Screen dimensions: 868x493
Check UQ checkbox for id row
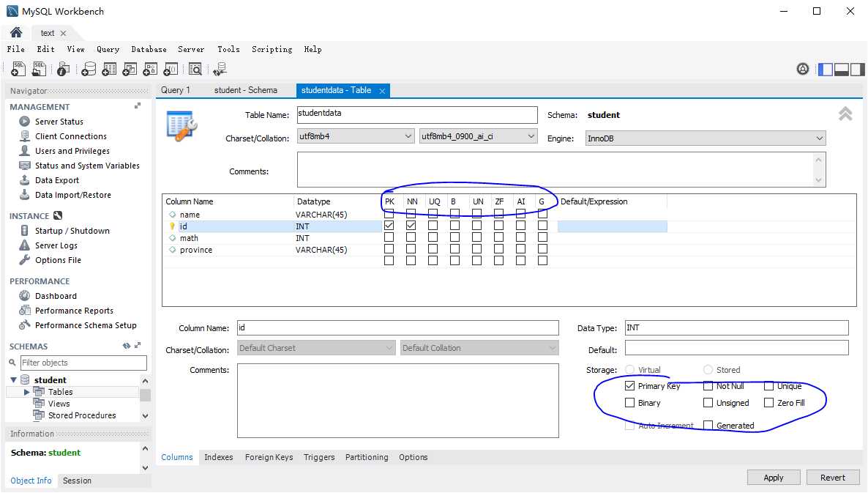pyautogui.click(x=433, y=226)
